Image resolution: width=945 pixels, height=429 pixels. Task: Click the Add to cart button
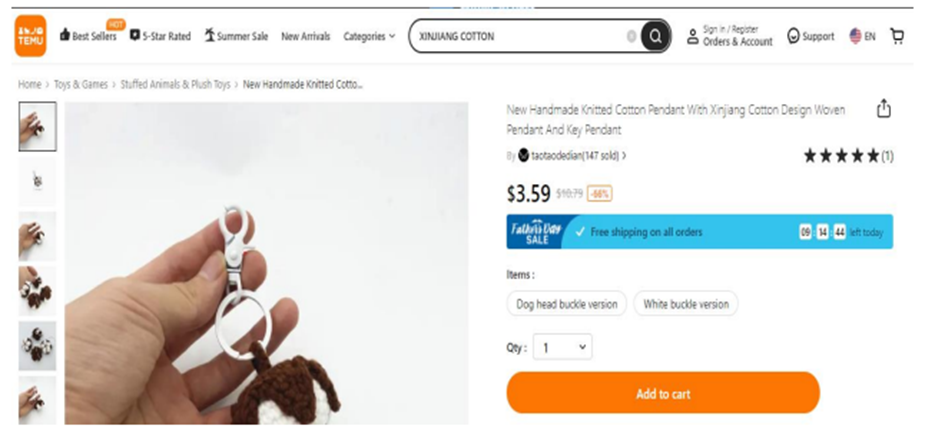662,393
